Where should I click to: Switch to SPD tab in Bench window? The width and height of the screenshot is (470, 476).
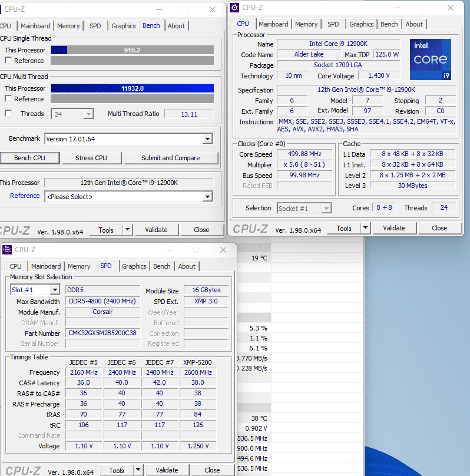95,26
